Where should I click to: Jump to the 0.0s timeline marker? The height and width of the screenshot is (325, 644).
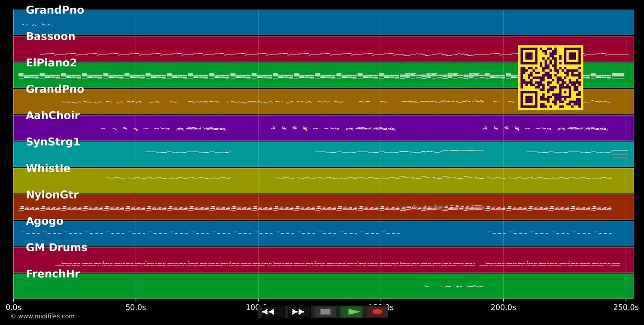(x=13, y=307)
